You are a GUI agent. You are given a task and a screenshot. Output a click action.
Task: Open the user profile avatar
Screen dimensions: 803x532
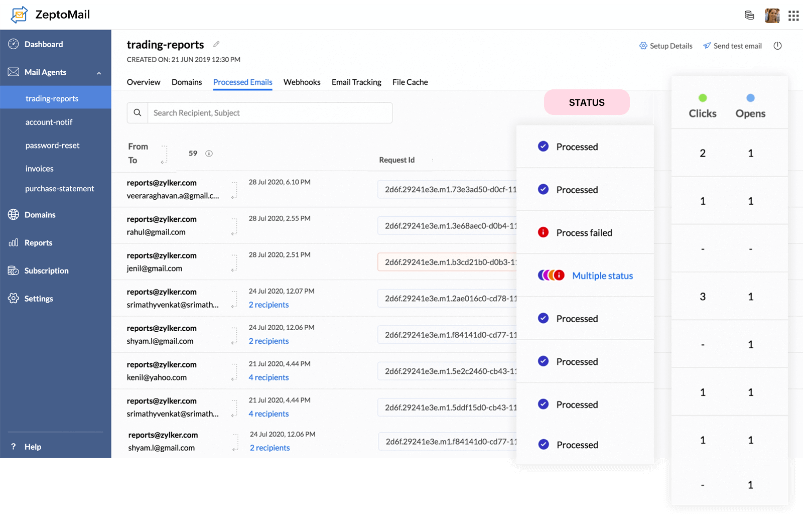coord(772,16)
